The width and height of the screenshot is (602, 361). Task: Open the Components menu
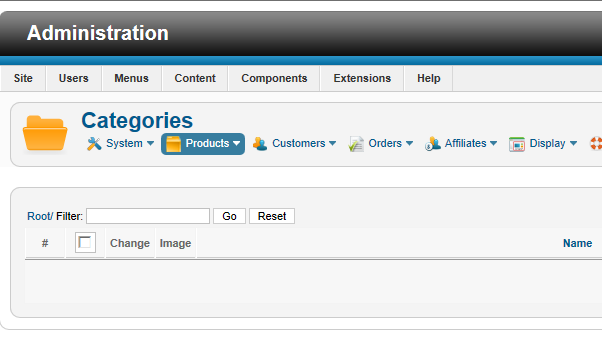tap(274, 78)
